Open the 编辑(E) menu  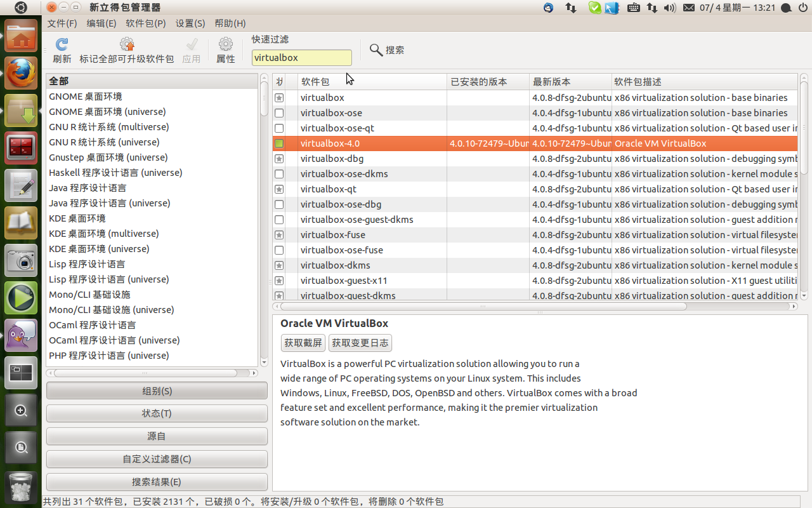101,23
